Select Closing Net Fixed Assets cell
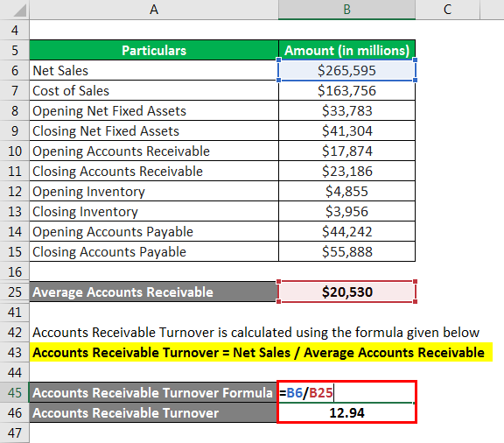 pos(154,130)
